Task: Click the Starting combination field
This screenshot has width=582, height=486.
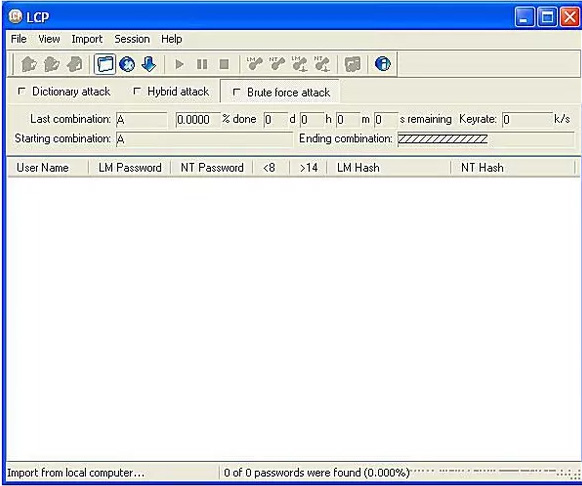Action: (x=205, y=139)
